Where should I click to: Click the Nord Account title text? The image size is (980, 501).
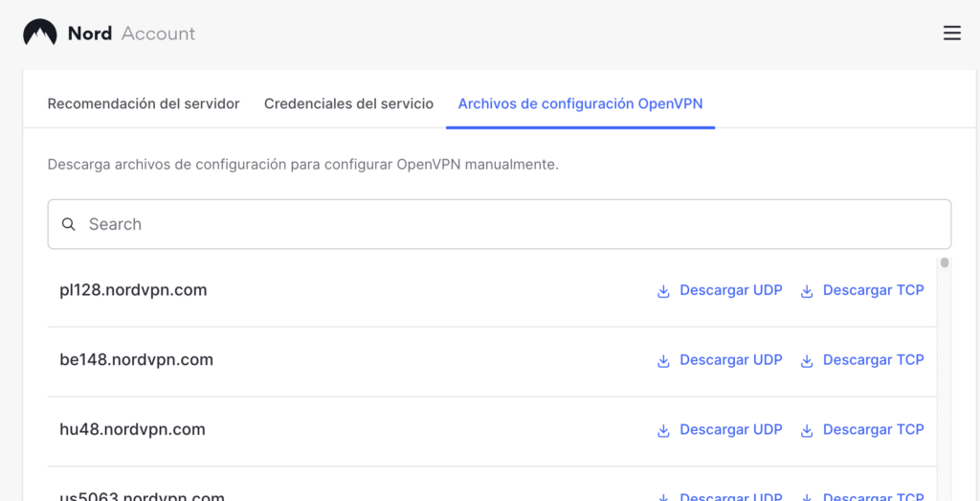click(131, 34)
